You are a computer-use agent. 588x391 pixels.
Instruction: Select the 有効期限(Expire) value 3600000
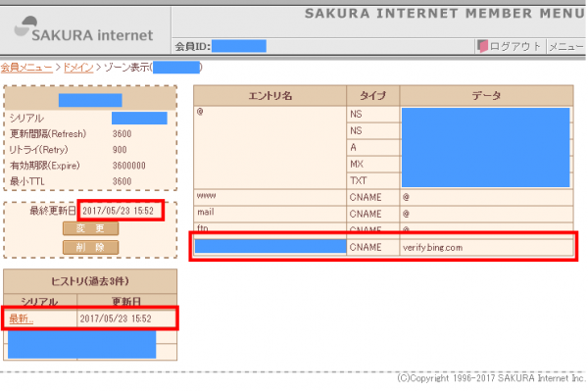point(129,166)
